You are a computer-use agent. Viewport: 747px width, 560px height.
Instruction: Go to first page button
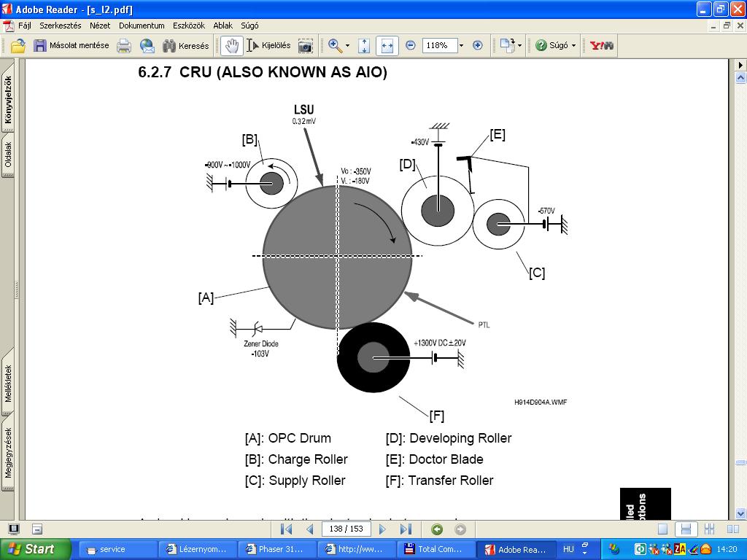(x=286, y=529)
